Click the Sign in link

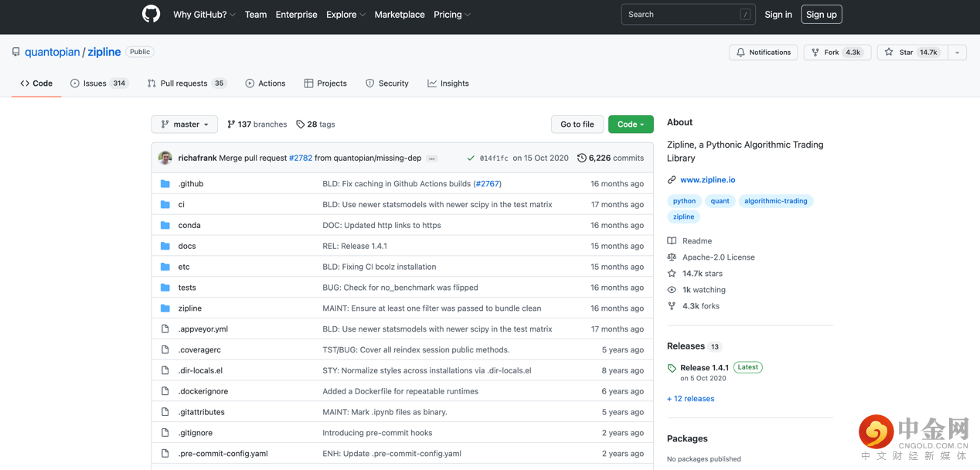(778, 15)
